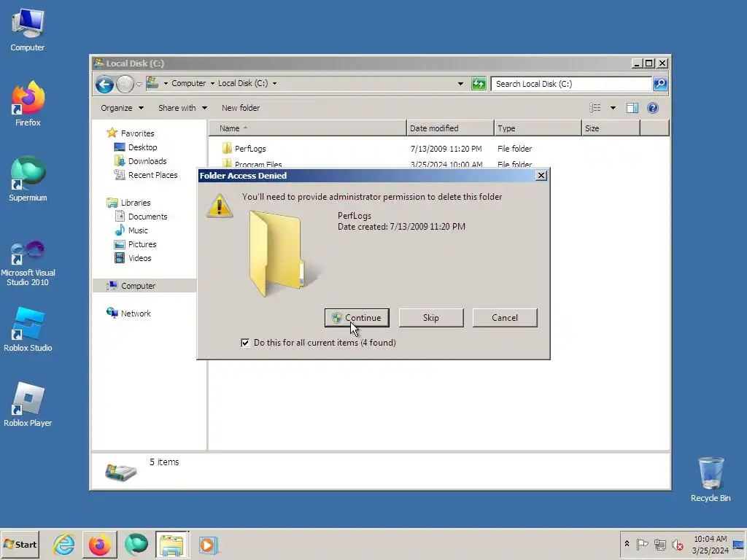Expand the Local Disk (C:) breadcrumb arrow

(274, 83)
